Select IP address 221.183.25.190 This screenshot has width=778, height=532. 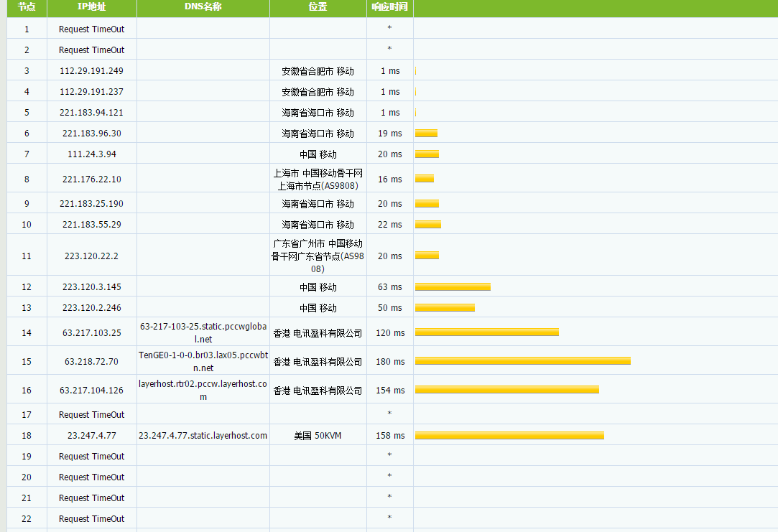coord(92,204)
